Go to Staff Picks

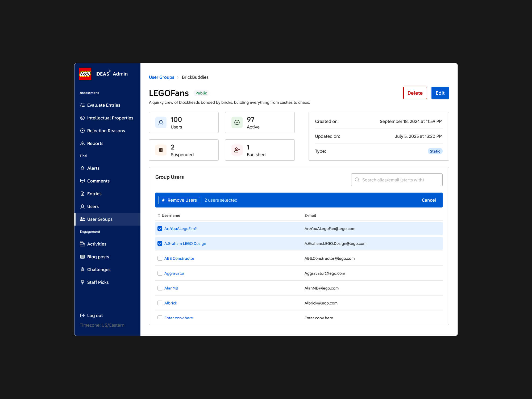click(x=107, y=282)
